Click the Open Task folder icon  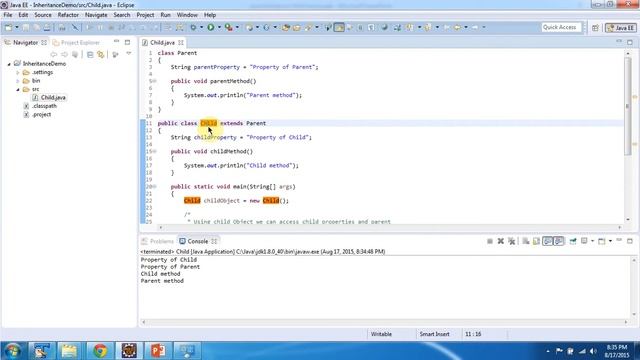pyautogui.click(x=297, y=27)
